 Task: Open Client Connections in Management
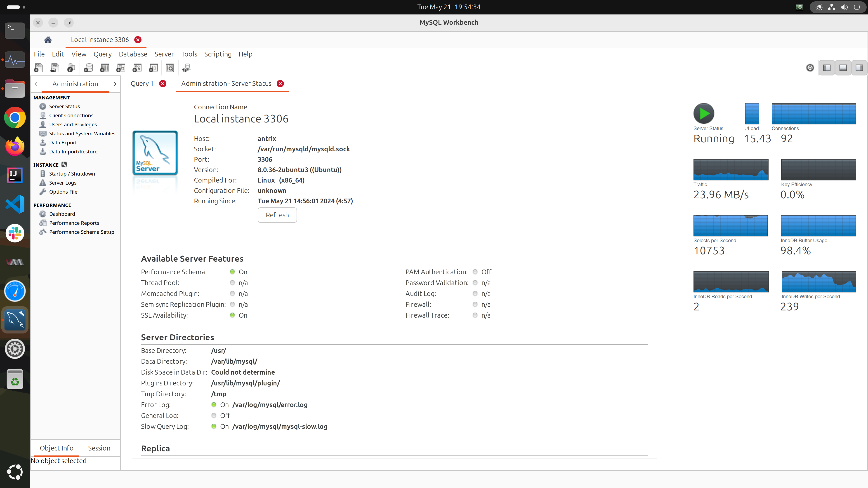tap(71, 115)
